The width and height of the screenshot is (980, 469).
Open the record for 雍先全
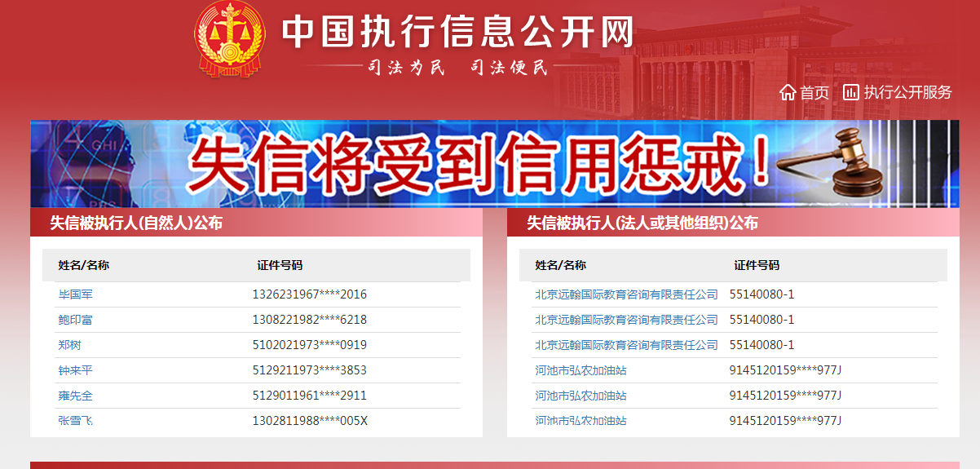pos(76,396)
